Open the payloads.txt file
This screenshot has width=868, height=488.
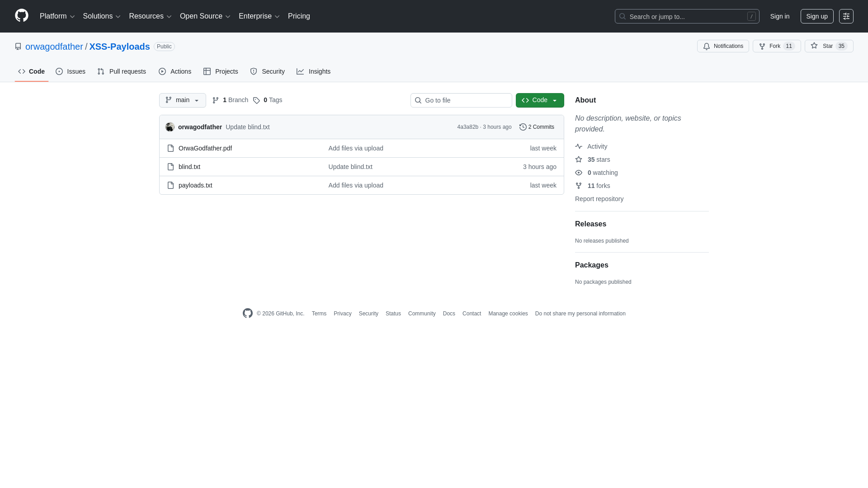[195, 185]
